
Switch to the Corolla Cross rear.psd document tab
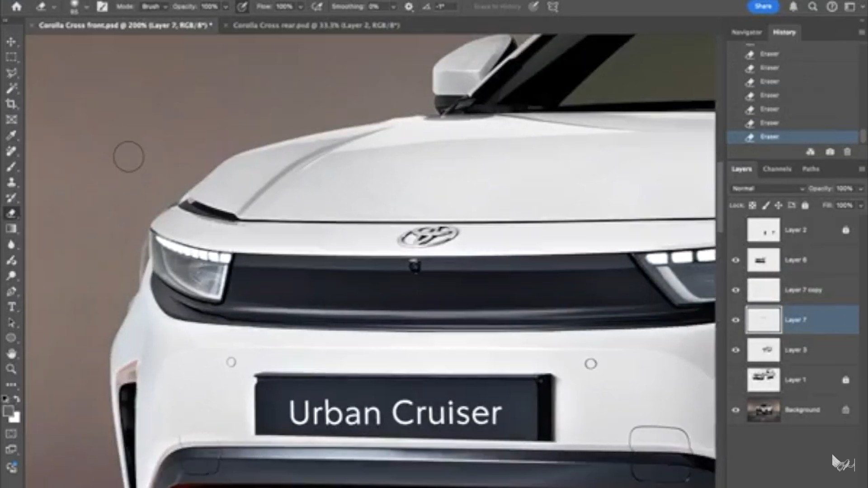coord(316,26)
